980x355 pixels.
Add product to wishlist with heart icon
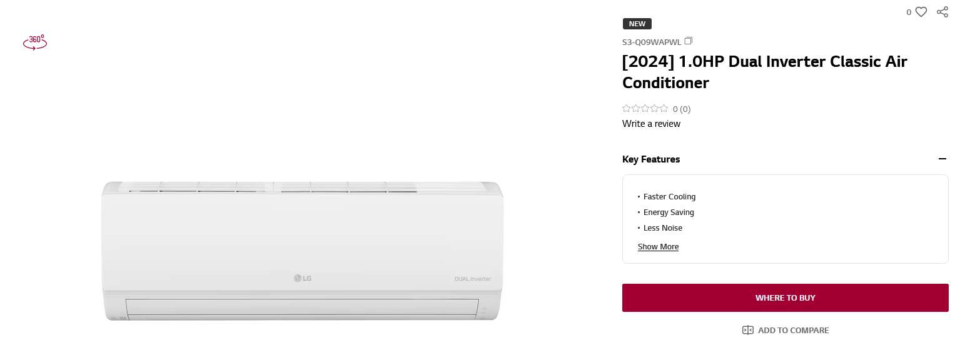click(x=921, y=12)
